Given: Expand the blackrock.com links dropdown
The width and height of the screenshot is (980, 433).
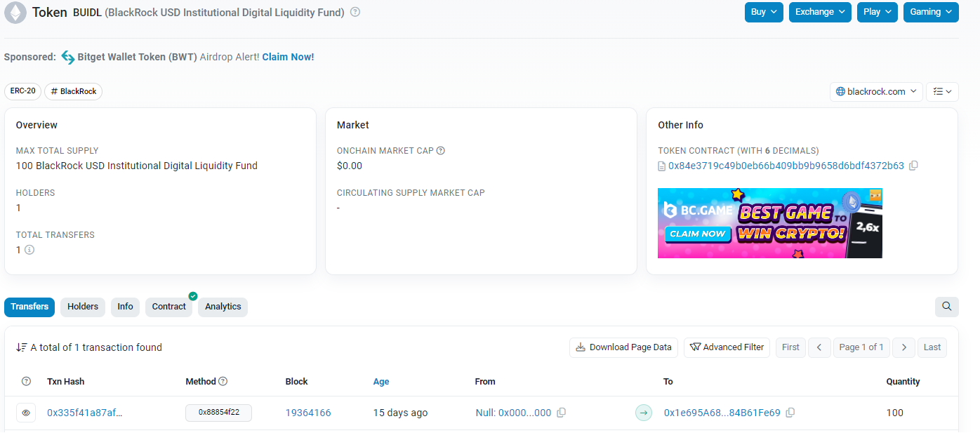Looking at the screenshot, I should coord(876,91).
